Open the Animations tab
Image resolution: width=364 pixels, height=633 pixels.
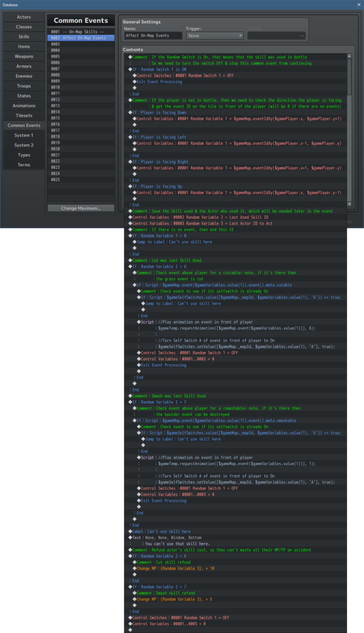click(x=24, y=105)
